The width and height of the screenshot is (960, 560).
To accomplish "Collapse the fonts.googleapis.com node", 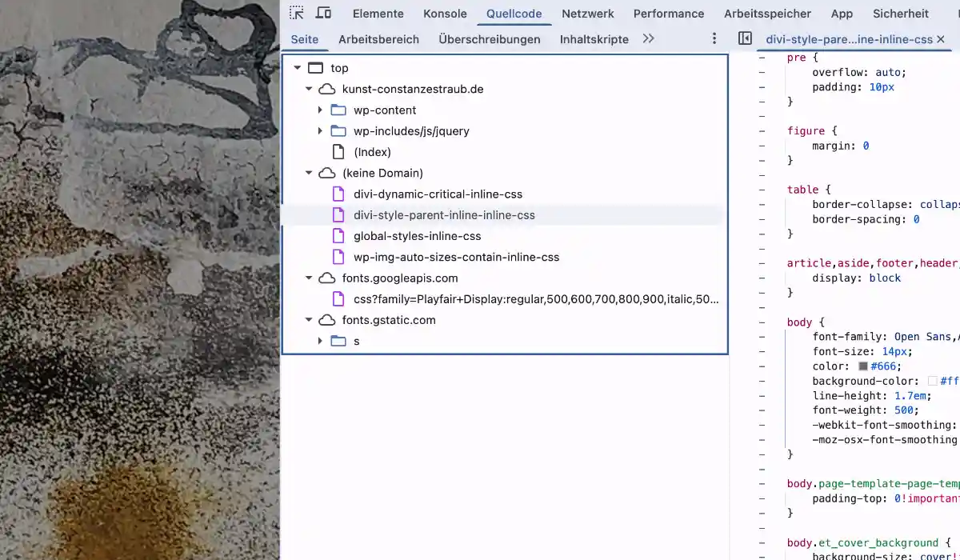I will (309, 278).
